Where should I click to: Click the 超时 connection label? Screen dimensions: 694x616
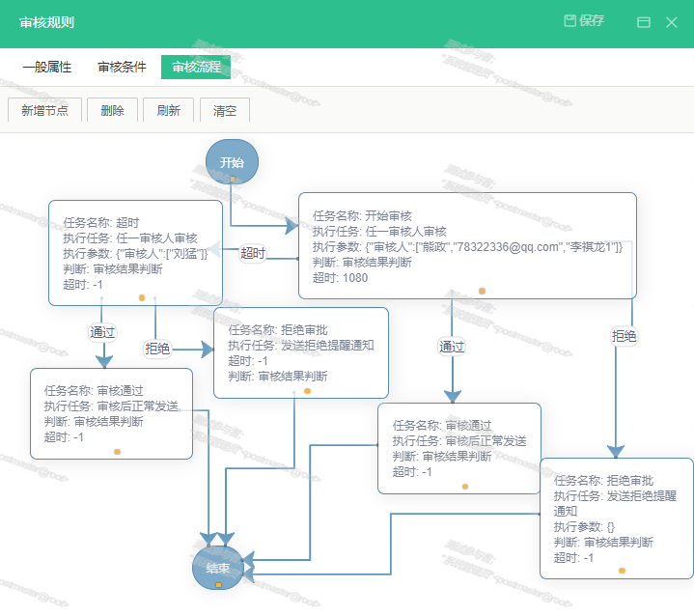pyautogui.click(x=252, y=253)
